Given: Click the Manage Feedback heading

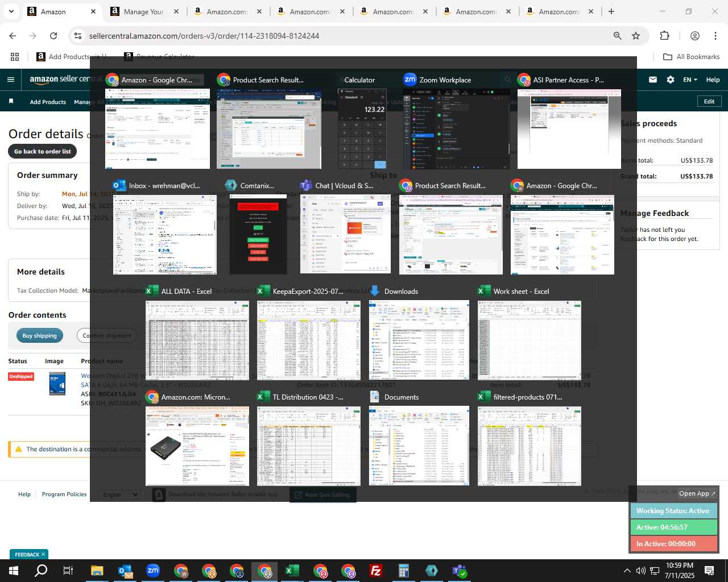Looking at the screenshot, I should coord(654,213).
